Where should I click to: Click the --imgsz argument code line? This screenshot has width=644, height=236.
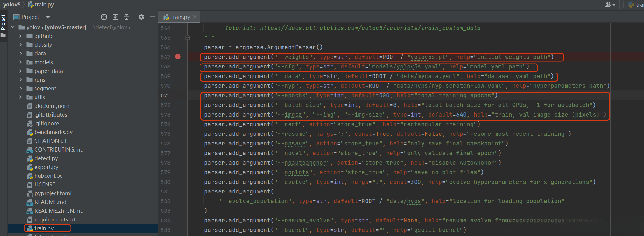405,115
